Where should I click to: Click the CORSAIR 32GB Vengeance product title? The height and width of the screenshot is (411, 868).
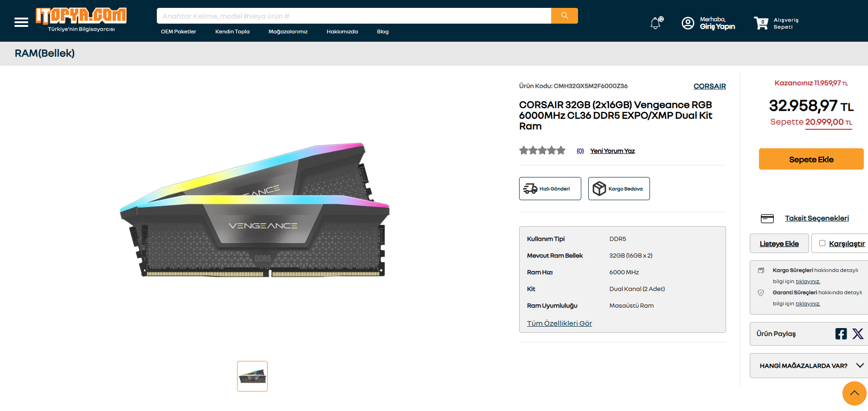[616, 115]
